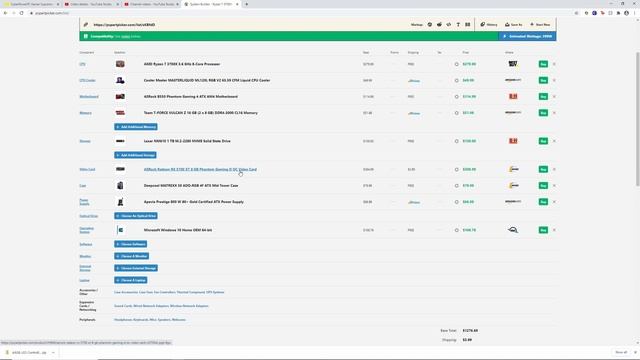This screenshot has height=360, width=640.
Task: Open the Case category link
Action: tap(82, 186)
